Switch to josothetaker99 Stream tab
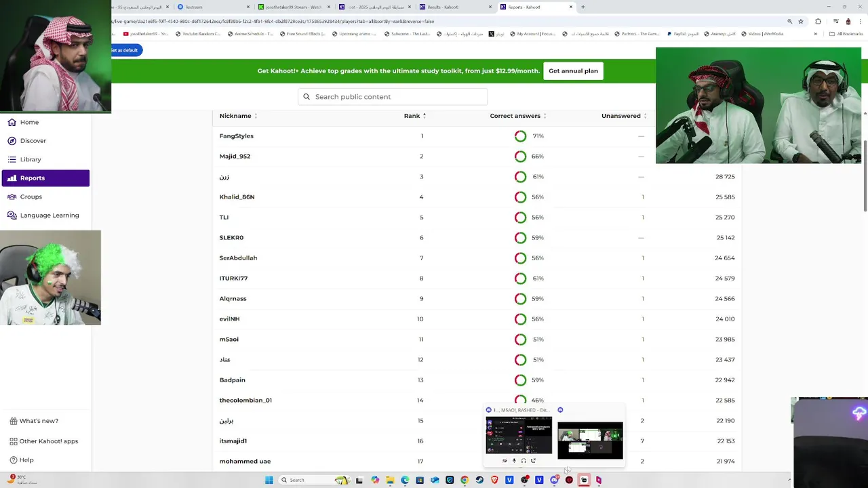Image resolution: width=868 pixels, height=488 pixels. click(x=293, y=7)
